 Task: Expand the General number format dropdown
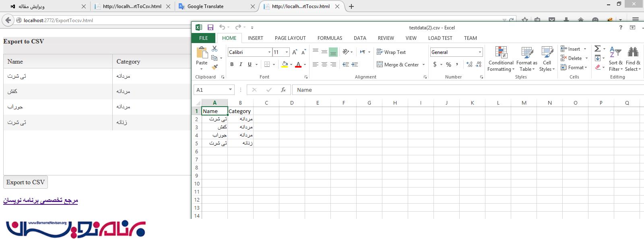click(480, 52)
